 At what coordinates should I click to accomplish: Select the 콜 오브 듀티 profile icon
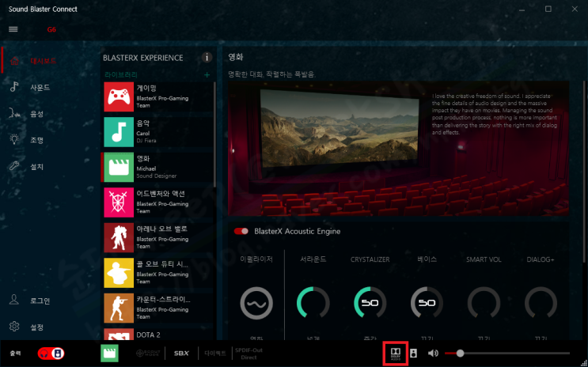point(119,273)
